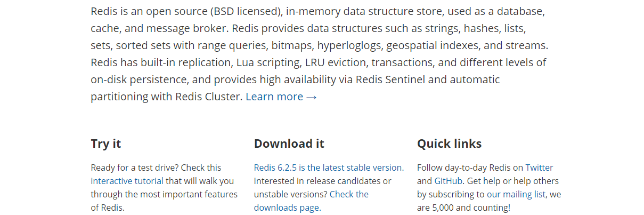The height and width of the screenshot is (215, 644).
Task: Click the Quick links heading
Action: (x=449, y=144)
